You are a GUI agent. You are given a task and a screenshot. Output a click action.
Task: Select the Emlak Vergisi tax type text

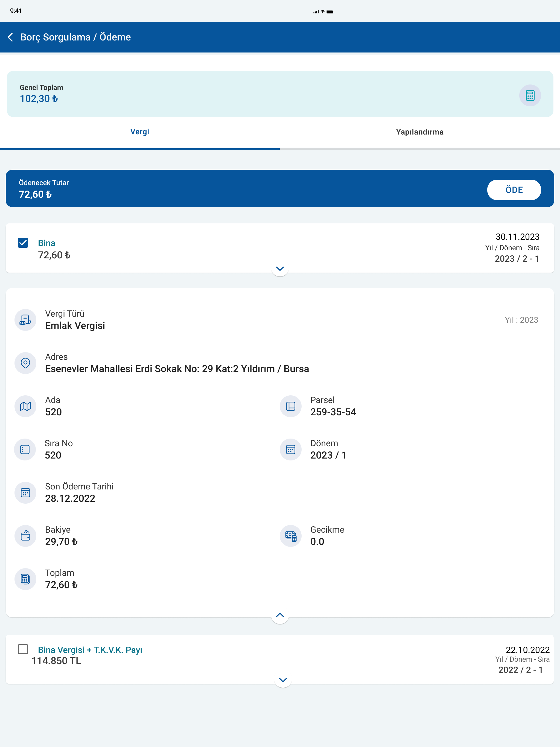[75, 326]
